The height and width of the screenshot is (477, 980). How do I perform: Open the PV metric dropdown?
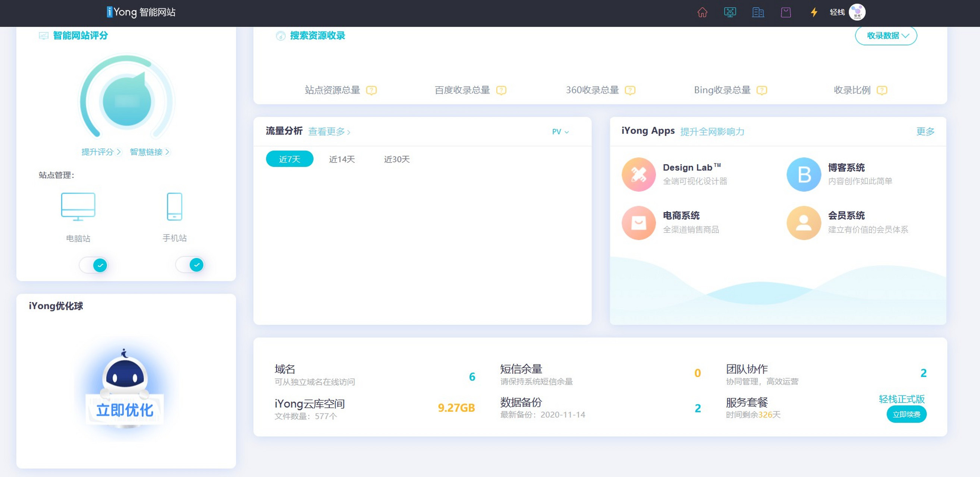[x=560, y=132]
